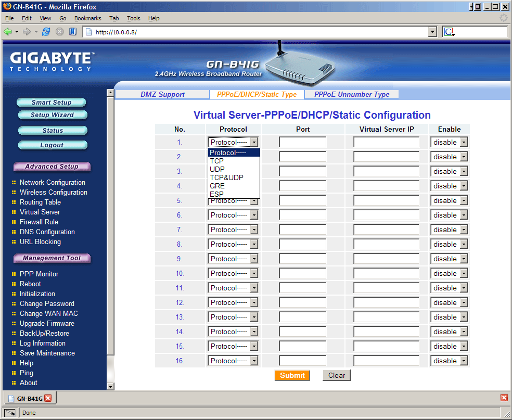Click the Logout button
The height and width of the screenshot is (420, 512).
tap(52, 145)
